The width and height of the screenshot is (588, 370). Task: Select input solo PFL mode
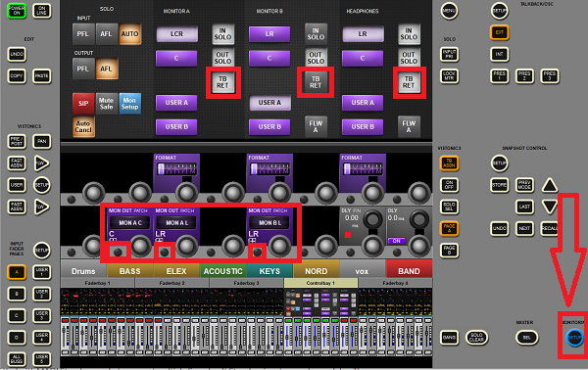pyautogui.click(x=83, y=33)
